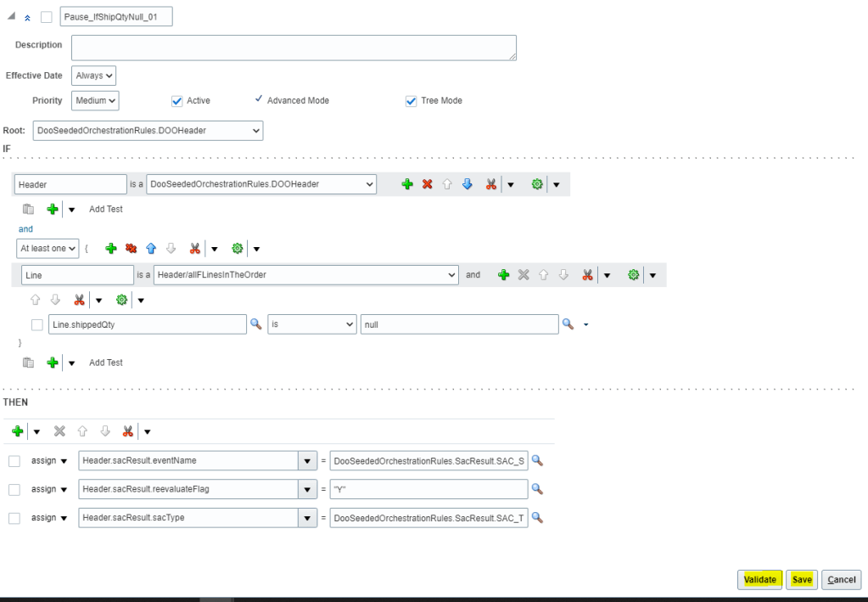Click search icon beside the null value field
The height and width of the screenshot is (602, 868).
point(568,324)
